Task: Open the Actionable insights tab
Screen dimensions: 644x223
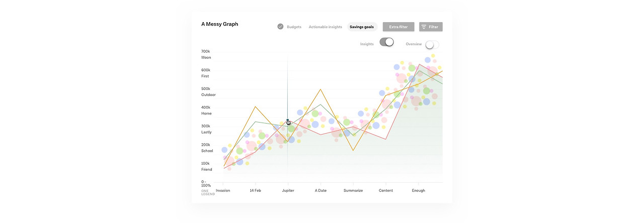Action: tap(325, 27)
